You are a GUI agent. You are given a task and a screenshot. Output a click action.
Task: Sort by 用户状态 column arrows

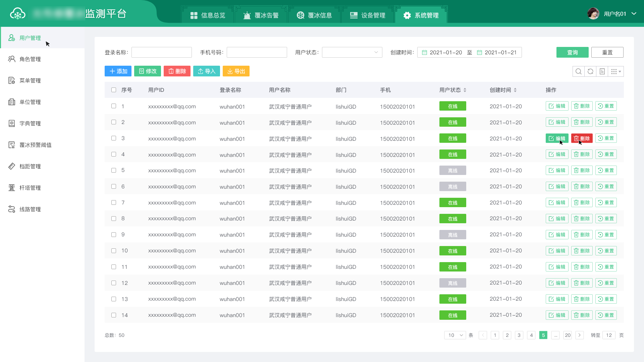coord(465,90)
